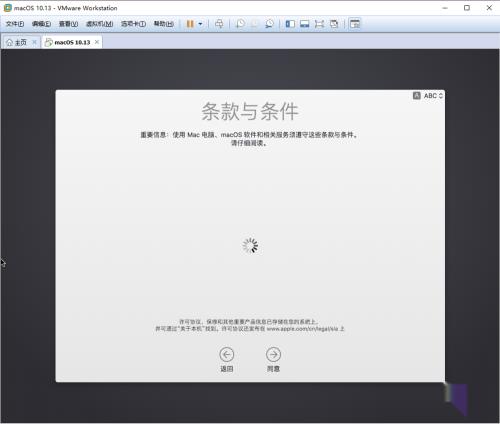Click the www.apple.com/cn/legal/sla text
The width and height of the screenshot is (500, 424).
tap(302, 329)
